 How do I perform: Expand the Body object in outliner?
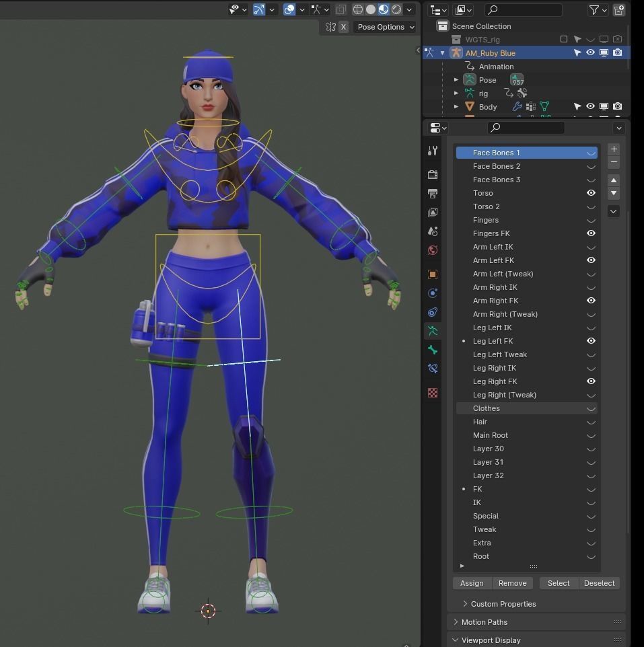pos(456,106)
